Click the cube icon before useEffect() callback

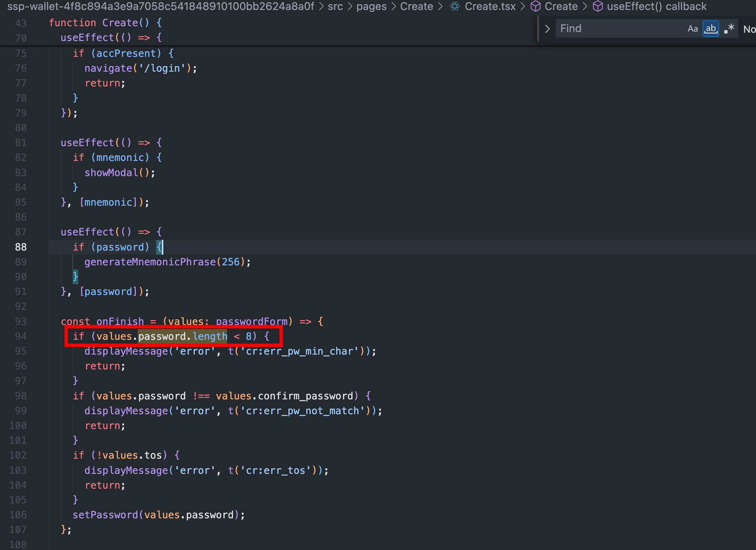point(598,6)
